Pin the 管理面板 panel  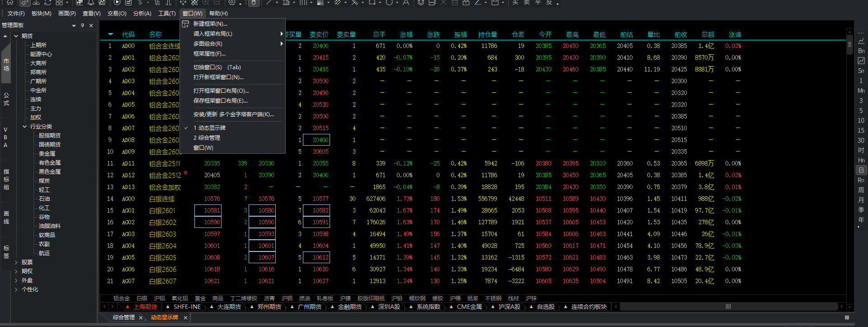pyautogui.click(x=82, y=25)
